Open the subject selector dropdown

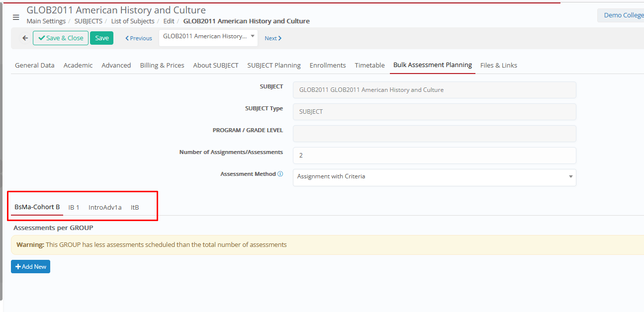[208, 37]
